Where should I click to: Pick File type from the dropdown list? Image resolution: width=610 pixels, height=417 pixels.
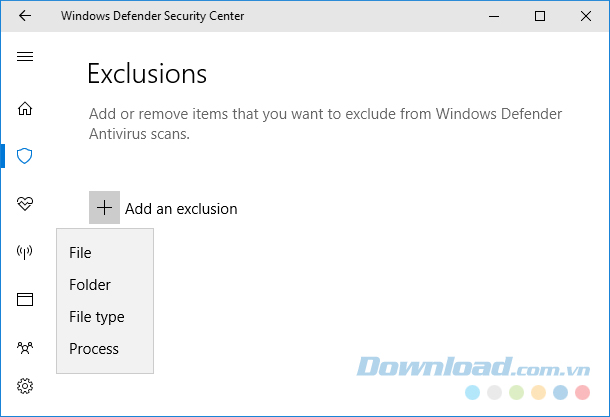(97, 317)
